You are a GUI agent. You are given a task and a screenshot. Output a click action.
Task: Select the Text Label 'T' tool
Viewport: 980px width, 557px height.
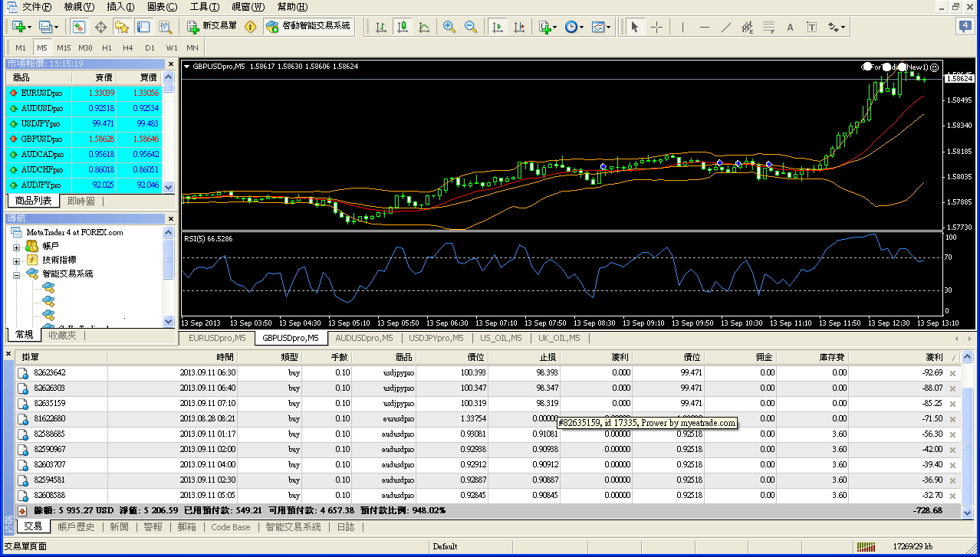812,27
